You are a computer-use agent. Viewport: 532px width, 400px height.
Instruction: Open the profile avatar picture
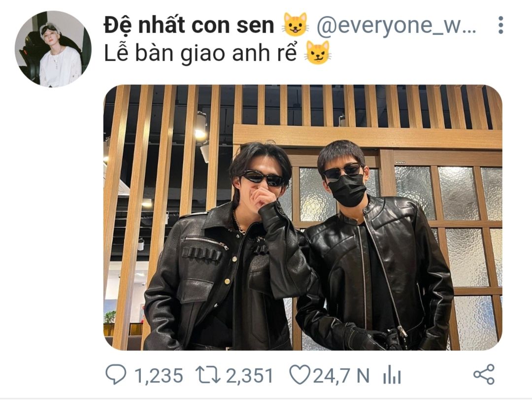[x=53, y=49]
